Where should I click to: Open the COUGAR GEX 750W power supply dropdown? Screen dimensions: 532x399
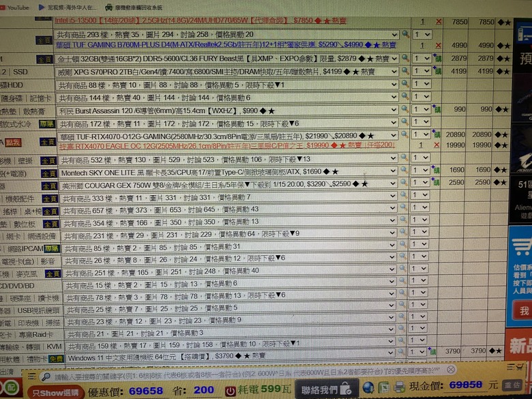[228, 185]
